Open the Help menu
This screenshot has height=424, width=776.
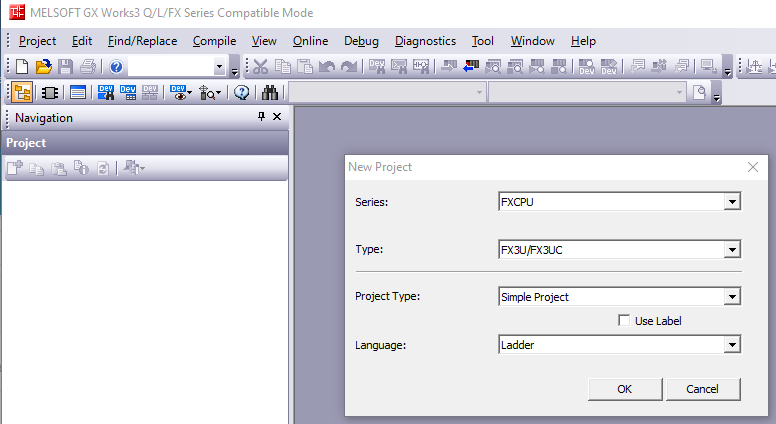(583, 41)
